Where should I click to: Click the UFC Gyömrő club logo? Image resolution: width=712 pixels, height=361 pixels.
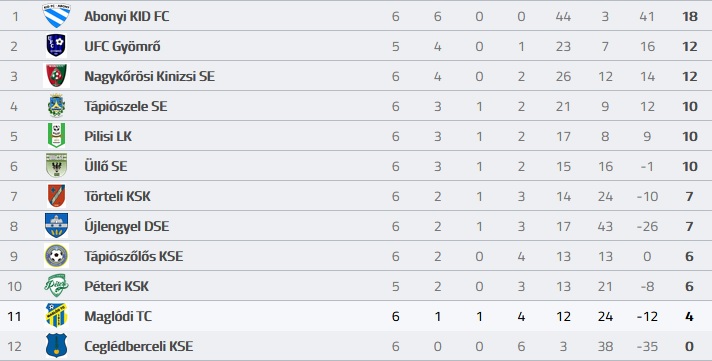[x=56, y=46]
